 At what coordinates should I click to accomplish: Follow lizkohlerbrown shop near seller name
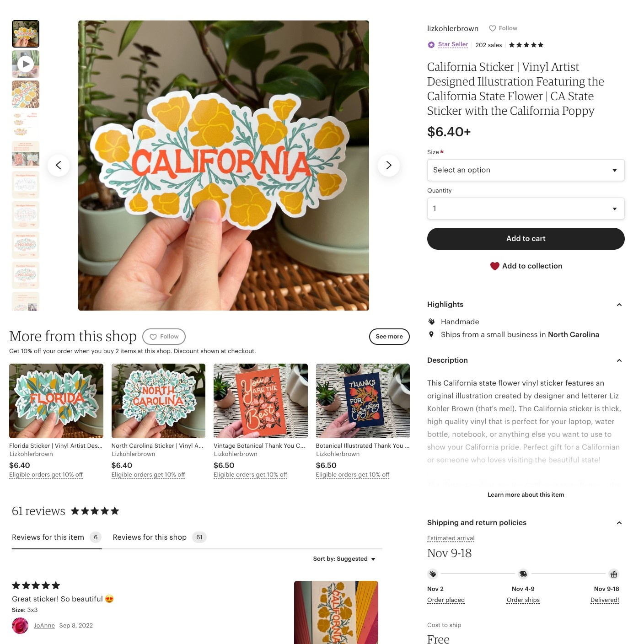tap(503, 28)
